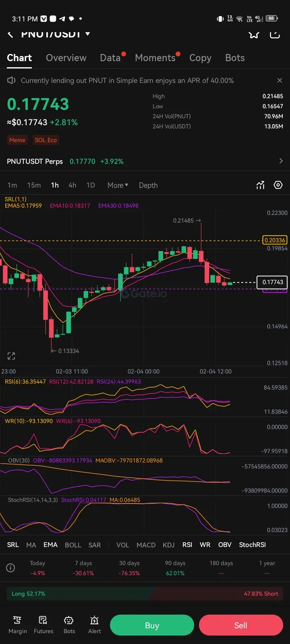Tap the Today -4.9% performance

37,568
